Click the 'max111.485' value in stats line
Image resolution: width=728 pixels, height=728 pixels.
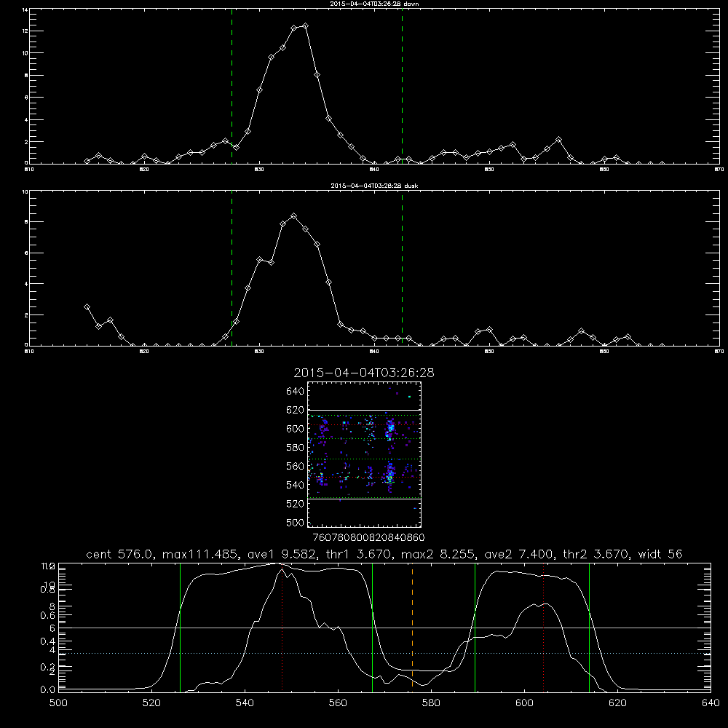pyautogui.click(x=203, y=554)
